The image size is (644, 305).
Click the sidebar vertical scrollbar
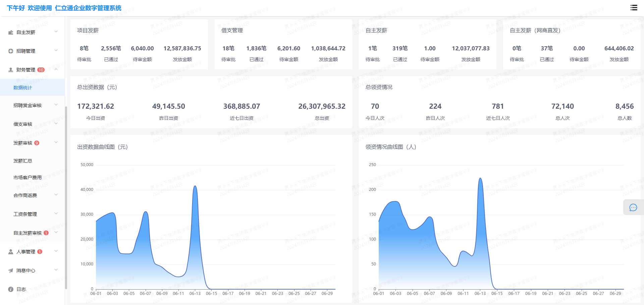[66, 197]
